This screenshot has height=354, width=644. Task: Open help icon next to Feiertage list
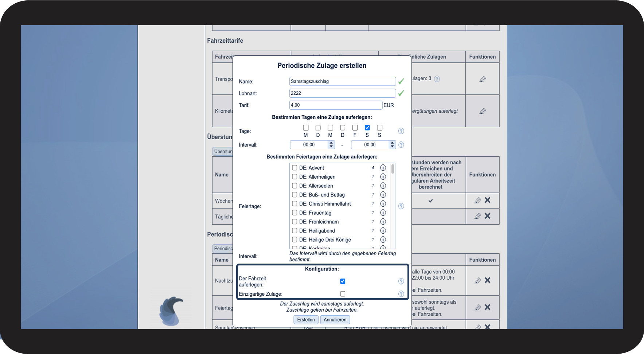click(x=401, y=206)
